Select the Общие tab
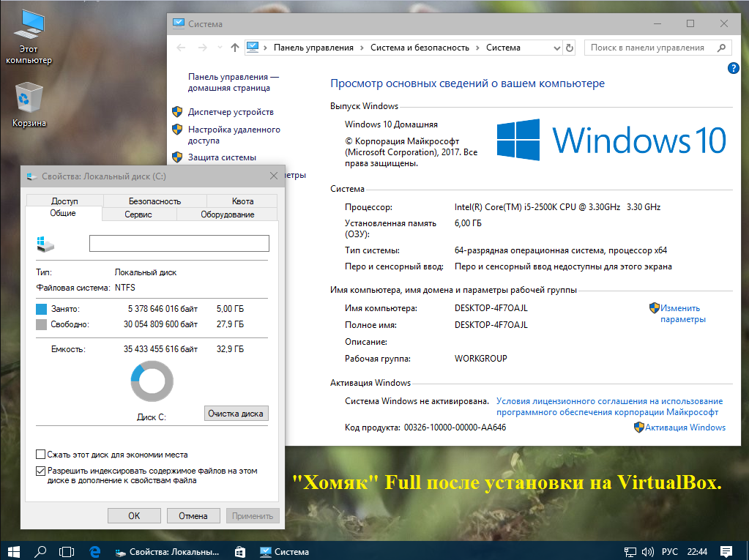Screen dimensions: 749x560 click(63, 213)
